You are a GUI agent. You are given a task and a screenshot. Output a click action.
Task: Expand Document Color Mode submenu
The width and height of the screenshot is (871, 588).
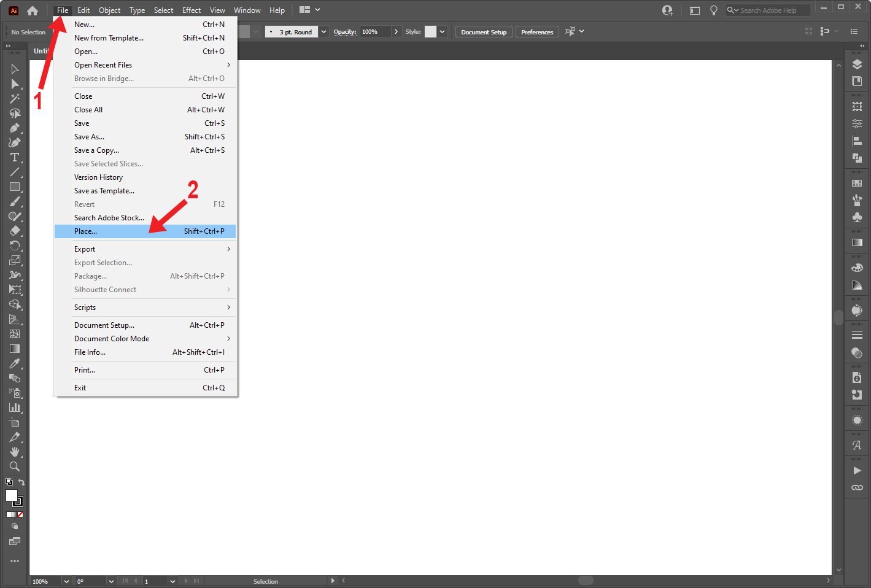click(145, 339)
